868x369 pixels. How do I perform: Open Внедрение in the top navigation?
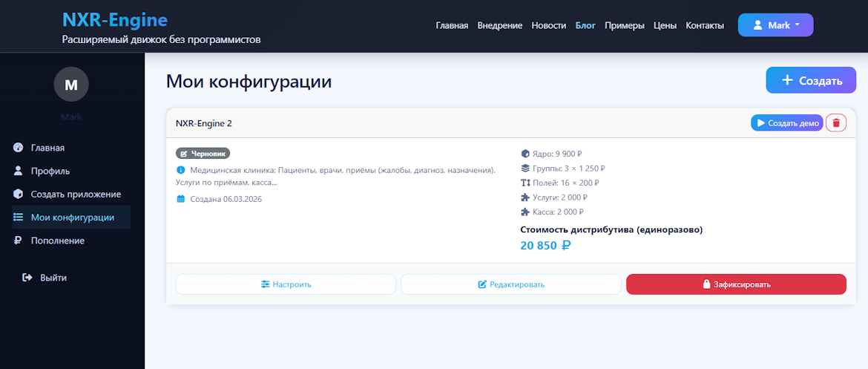(x=500, y=25)
